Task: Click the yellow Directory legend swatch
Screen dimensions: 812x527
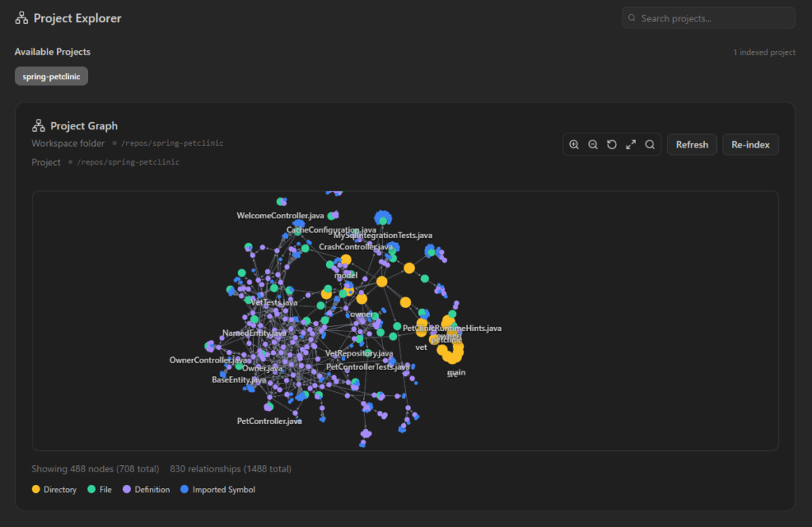Action: pos(36,490)
